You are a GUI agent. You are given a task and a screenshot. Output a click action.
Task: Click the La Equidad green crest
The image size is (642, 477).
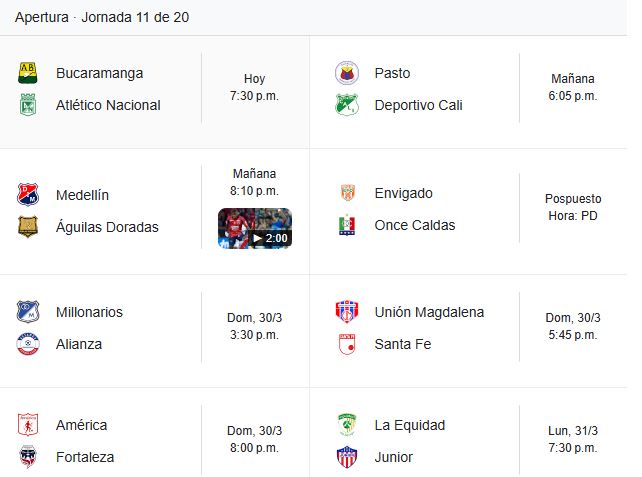[x=347, y=425]
